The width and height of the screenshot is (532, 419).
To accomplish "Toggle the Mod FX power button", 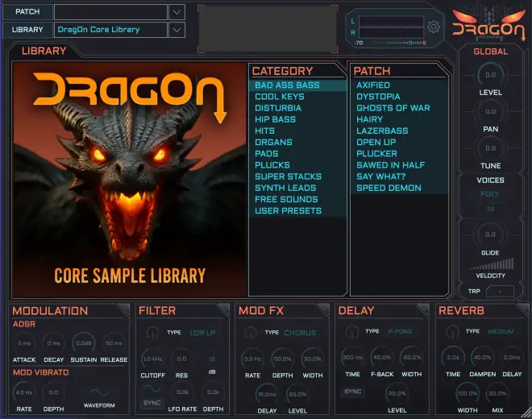I will [251, 333].
